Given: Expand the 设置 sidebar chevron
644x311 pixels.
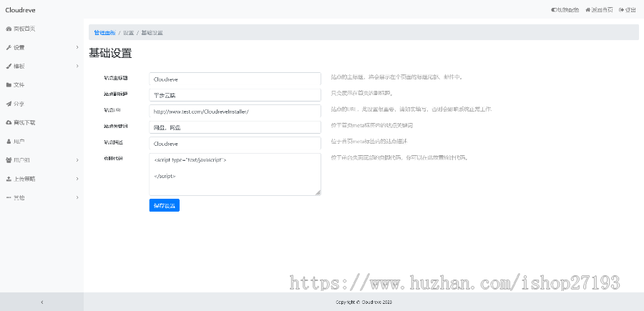Looking at the screenshot, I should 77,47.
